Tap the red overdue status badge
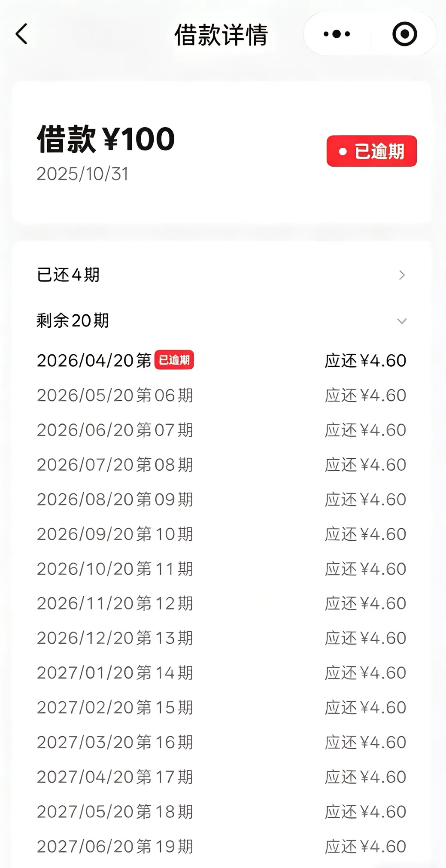 (371, 151)
